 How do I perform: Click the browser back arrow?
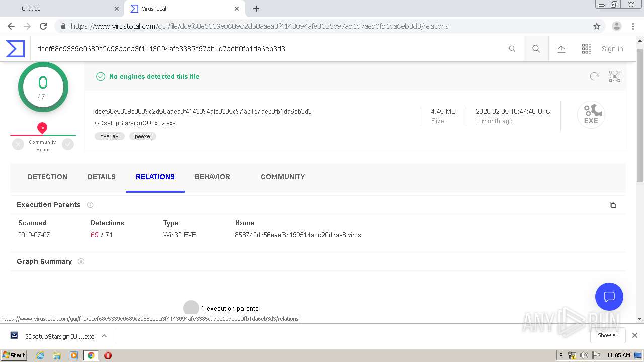pyautogui.click(x=11, y=26)
